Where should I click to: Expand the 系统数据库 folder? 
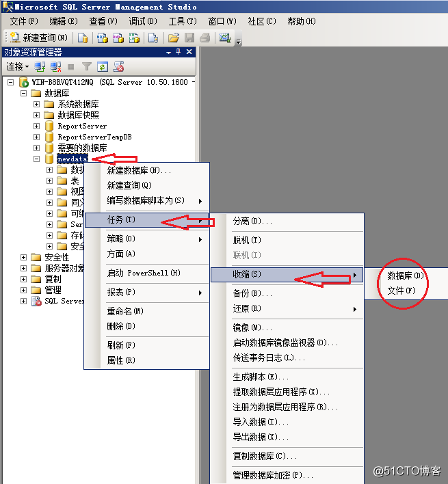click(36, 105)
